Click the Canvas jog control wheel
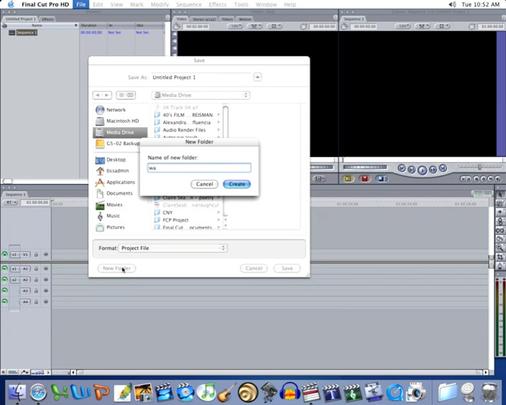 click(x=365, y=167)
